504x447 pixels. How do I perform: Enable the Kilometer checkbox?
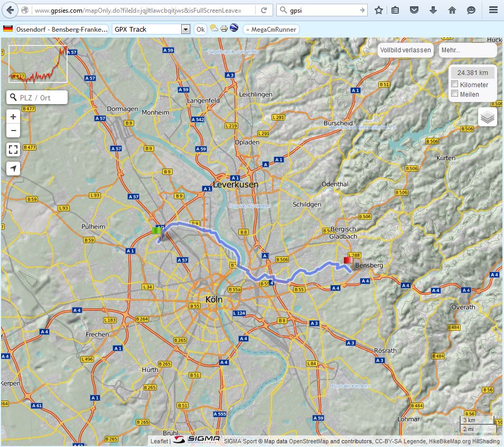coord(454,85)
